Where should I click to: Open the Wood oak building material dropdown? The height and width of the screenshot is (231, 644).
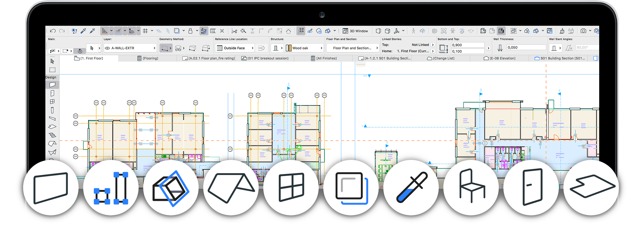tap(304, 48)
